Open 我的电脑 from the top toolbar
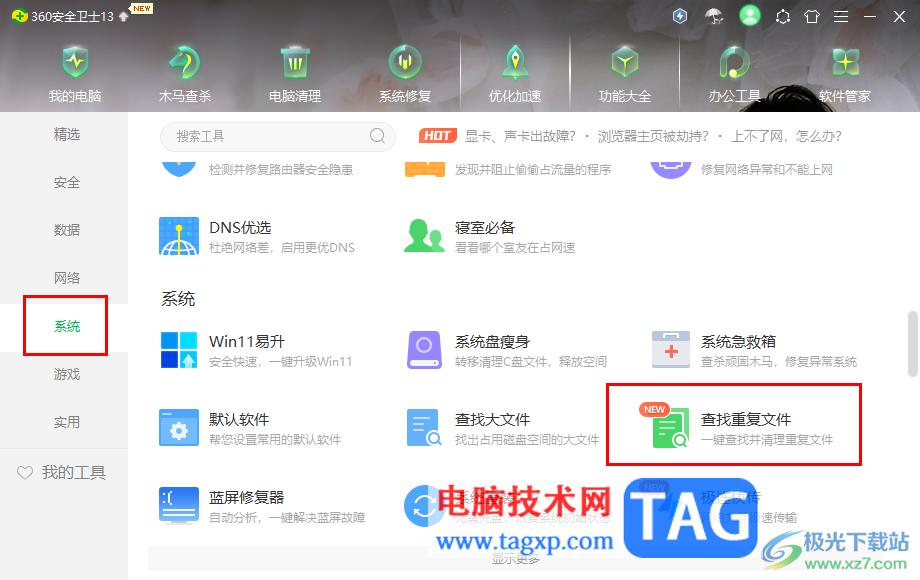Image resolution: width=920 pixels, height=580 pixels. tap(75, 74)
